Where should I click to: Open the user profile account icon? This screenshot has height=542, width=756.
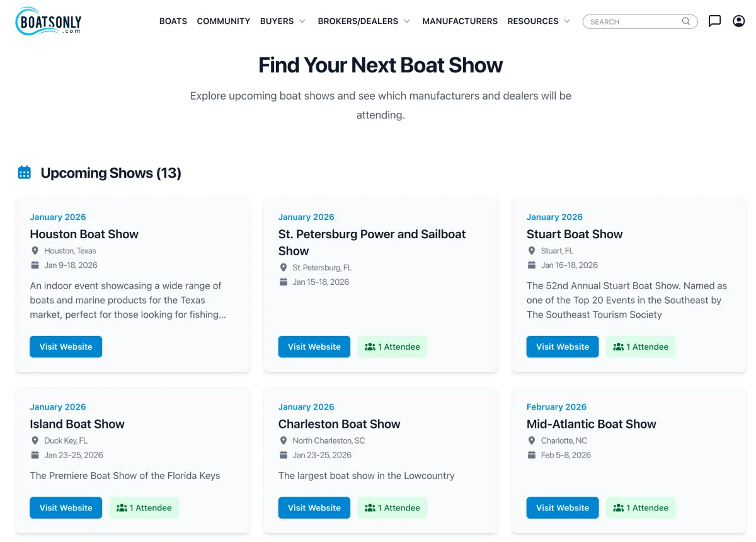click(x=738, y=21)
